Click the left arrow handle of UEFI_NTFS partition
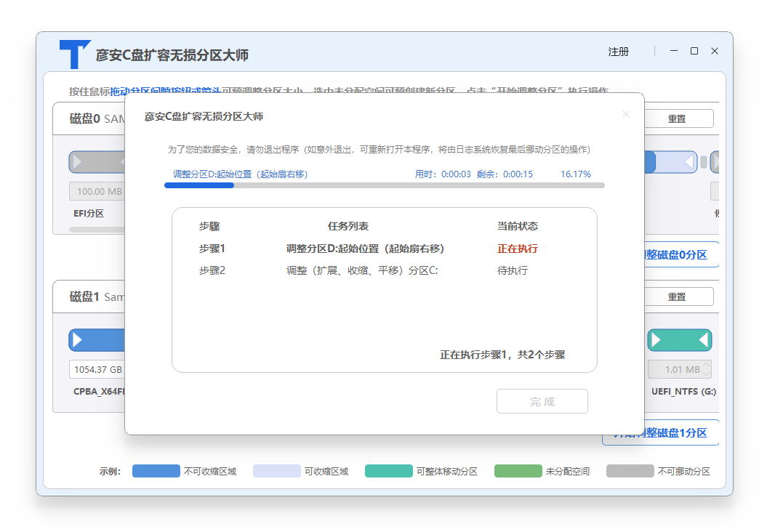This screenshot has height=532, width=767. 656,340
